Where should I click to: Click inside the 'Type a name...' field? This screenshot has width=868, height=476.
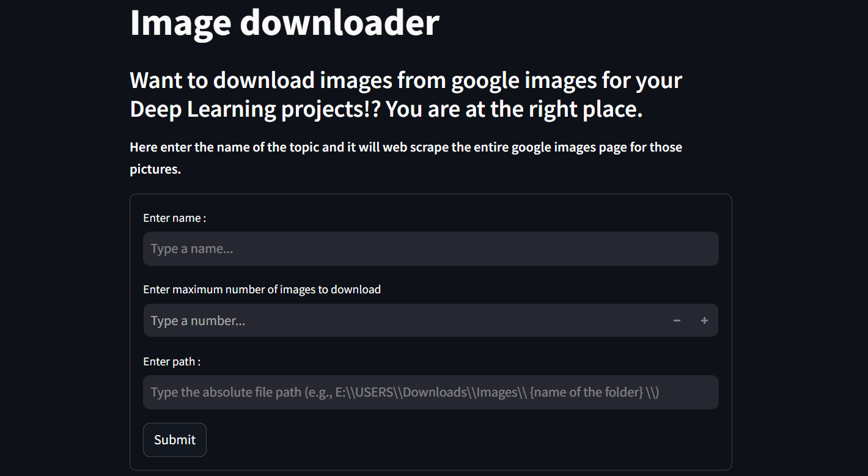coord(428,249)
